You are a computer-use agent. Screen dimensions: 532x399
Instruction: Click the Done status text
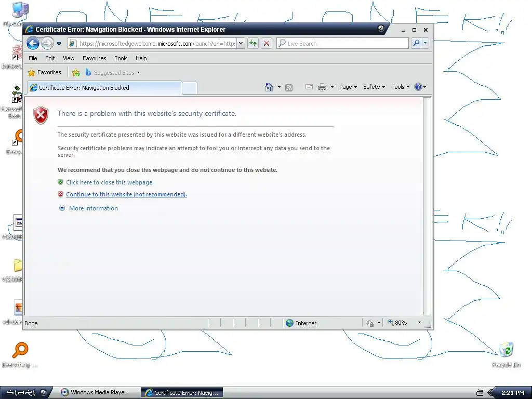coord(31,323)
